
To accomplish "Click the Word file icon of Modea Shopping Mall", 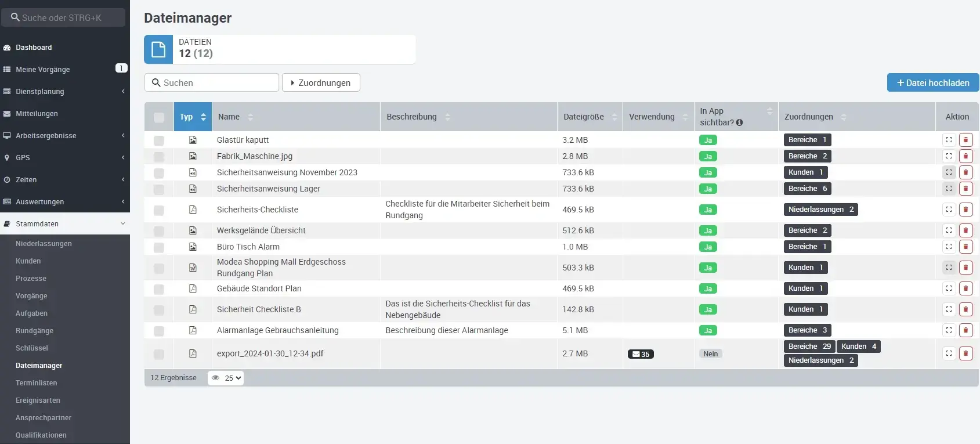I will (x=193, y=268).
